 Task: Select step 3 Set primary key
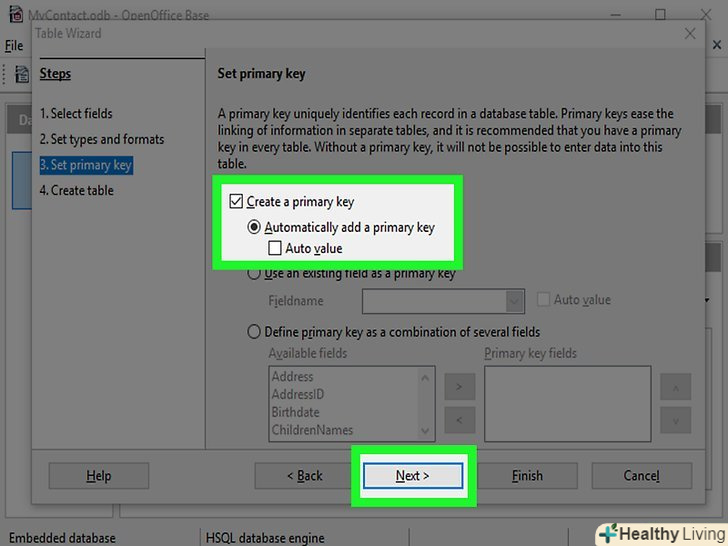click(86, 165)
